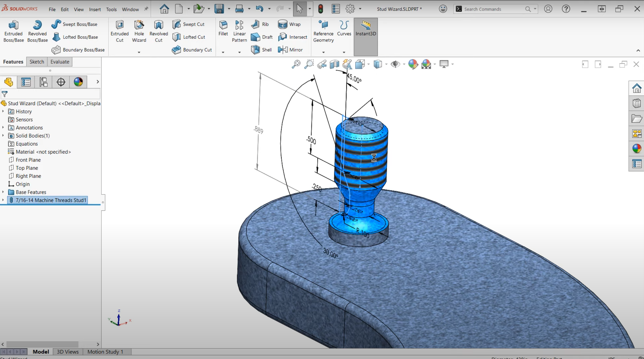Screen dimensions: 644x359
Task: Select the Shell tool
Action: [x=261, y=50]
